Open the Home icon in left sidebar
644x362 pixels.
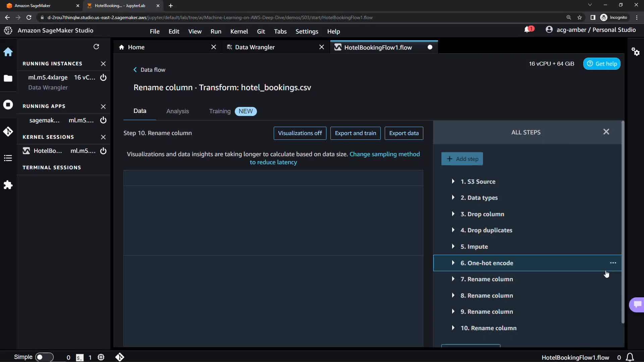click(8, 52)
